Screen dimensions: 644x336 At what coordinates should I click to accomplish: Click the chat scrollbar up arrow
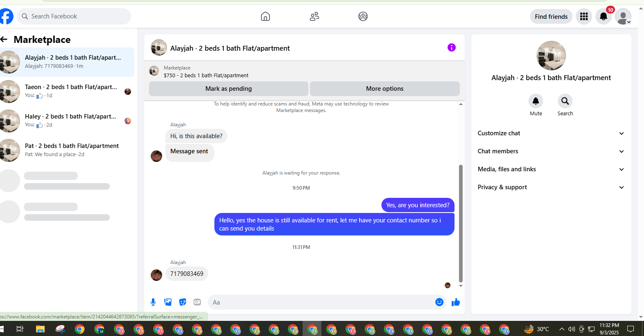[461, 104]
